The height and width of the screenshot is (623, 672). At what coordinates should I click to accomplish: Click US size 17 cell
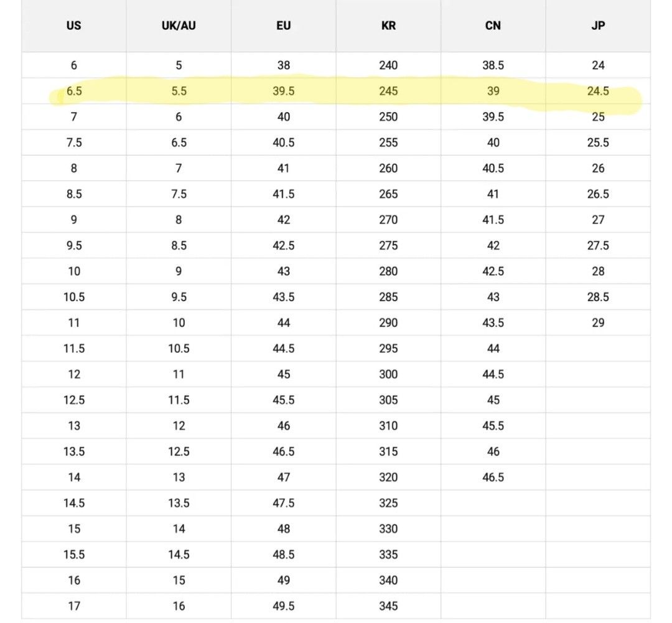(73, 606)
